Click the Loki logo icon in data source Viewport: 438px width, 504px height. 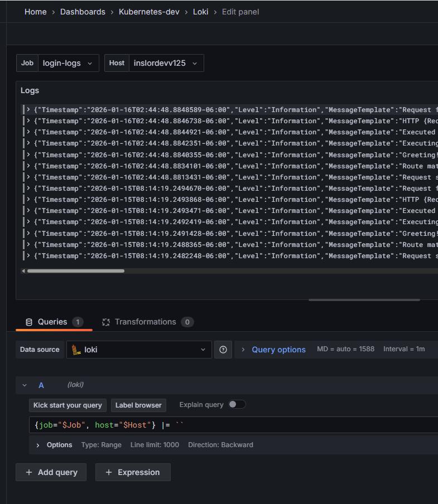(76, 350)
